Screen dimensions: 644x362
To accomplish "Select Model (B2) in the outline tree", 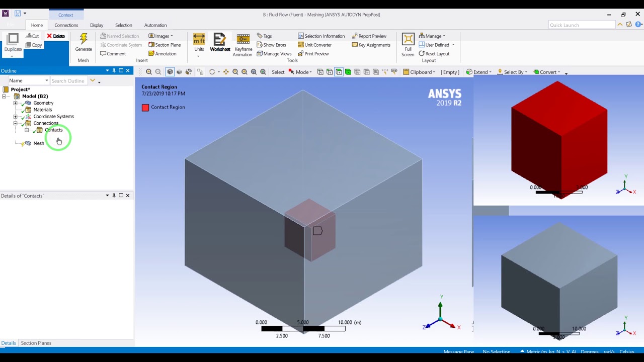I will (x=35, y=96).
